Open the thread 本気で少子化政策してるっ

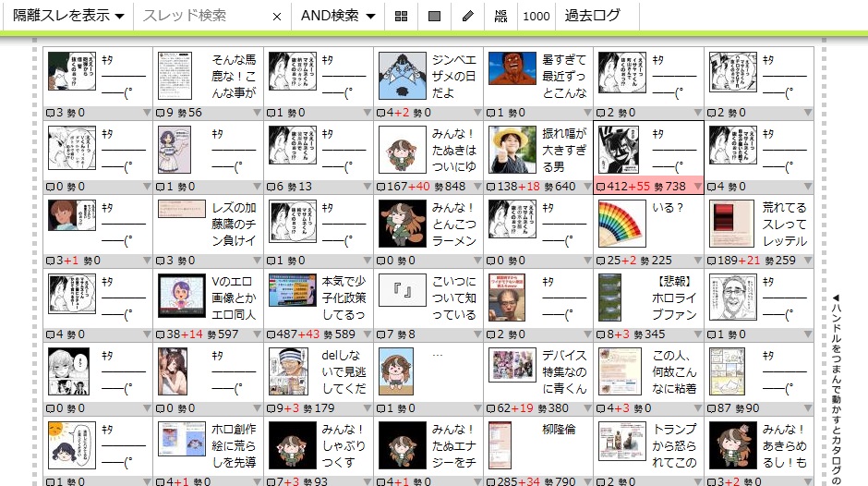coord(344,297)
